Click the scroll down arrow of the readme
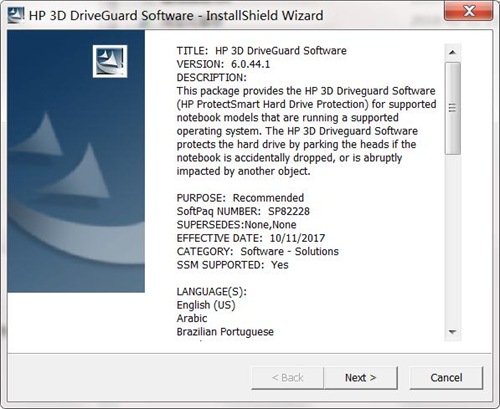 452,332
